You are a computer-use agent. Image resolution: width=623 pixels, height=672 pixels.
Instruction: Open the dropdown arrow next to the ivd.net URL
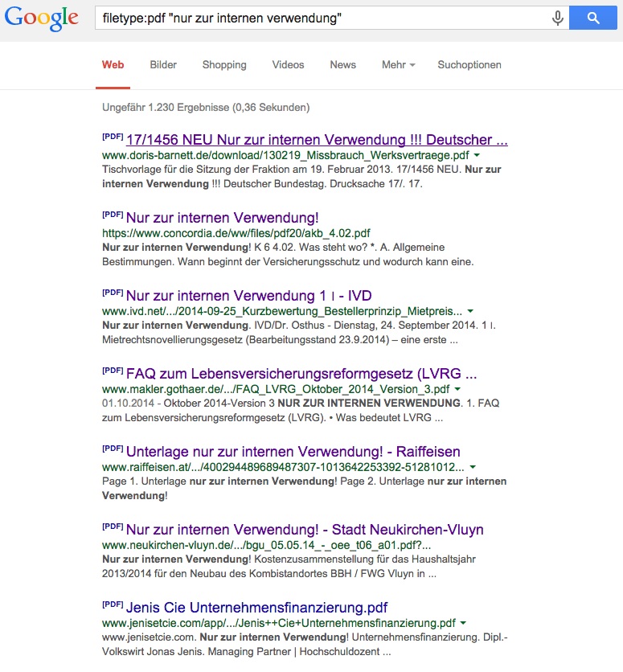click(470, 311)
